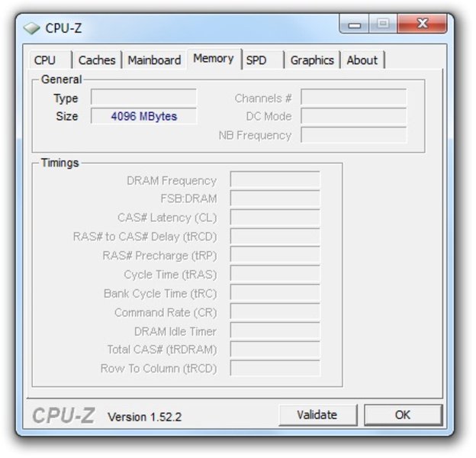This screenshot has height=458, width=476.
Task: Click the CAS# Latency (CL) field
Action: pos(275,217)
